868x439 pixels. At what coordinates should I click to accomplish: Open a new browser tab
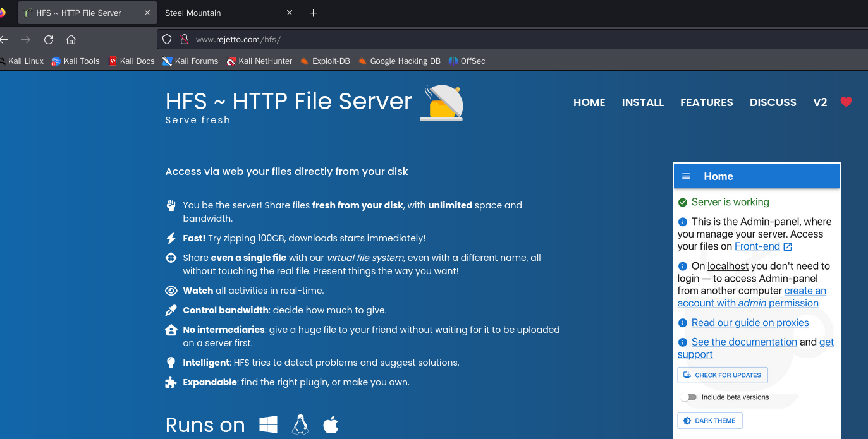314,13
